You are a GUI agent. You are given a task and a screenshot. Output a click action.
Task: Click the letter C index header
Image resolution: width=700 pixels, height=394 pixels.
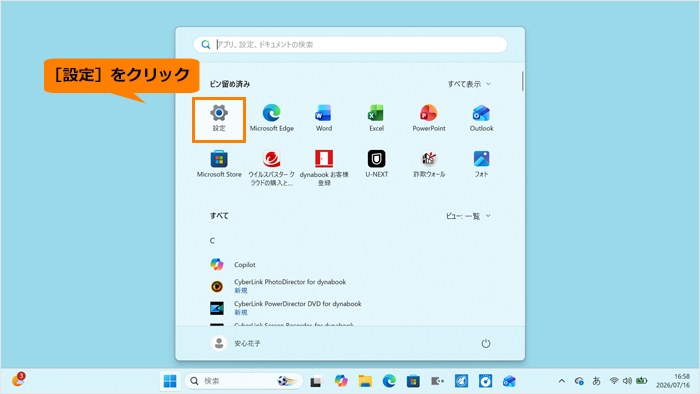click(x=212, y=241)
